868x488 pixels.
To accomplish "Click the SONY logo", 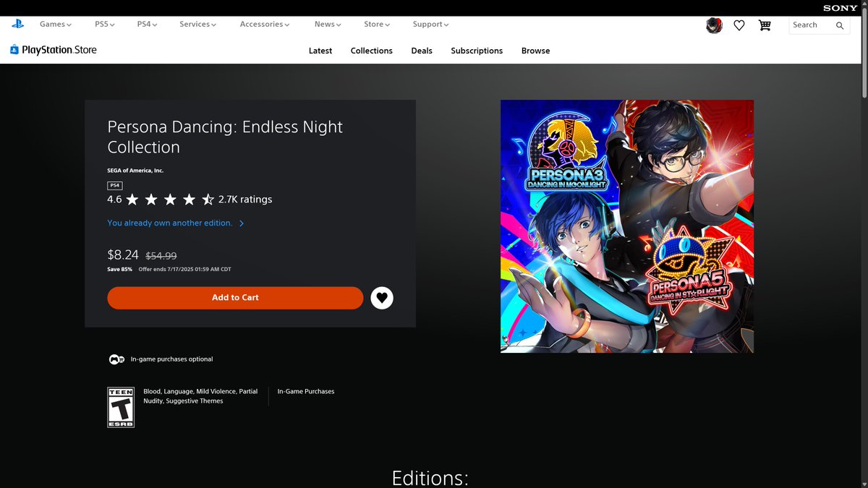I will [841, 8].
